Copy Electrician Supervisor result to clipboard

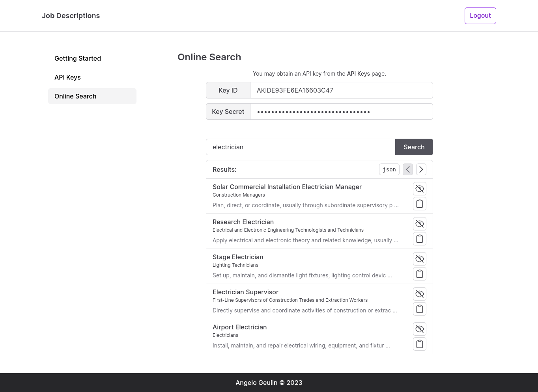tap(420, 309)
